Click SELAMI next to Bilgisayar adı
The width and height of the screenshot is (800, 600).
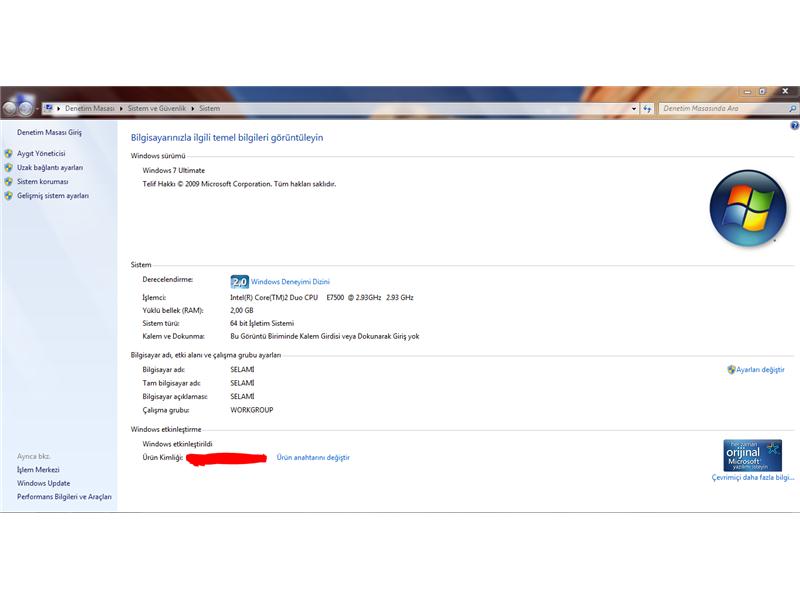pyautogui.click(x=242, y=369)
